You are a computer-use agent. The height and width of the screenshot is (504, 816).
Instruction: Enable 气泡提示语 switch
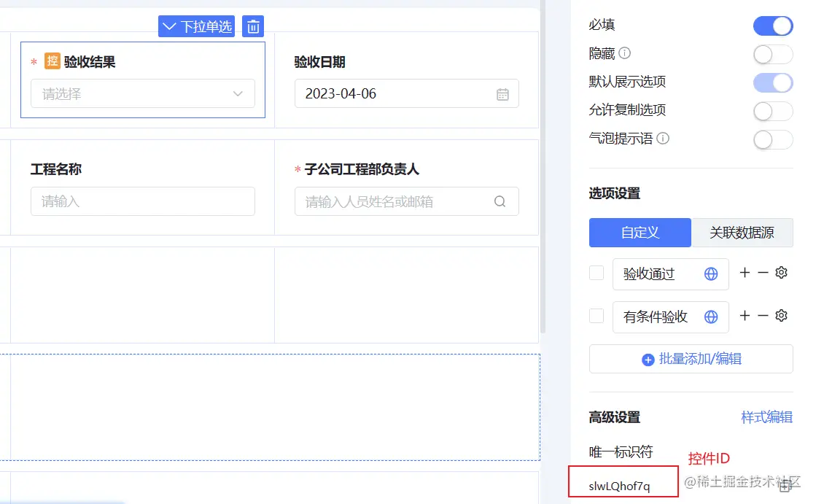773,139
